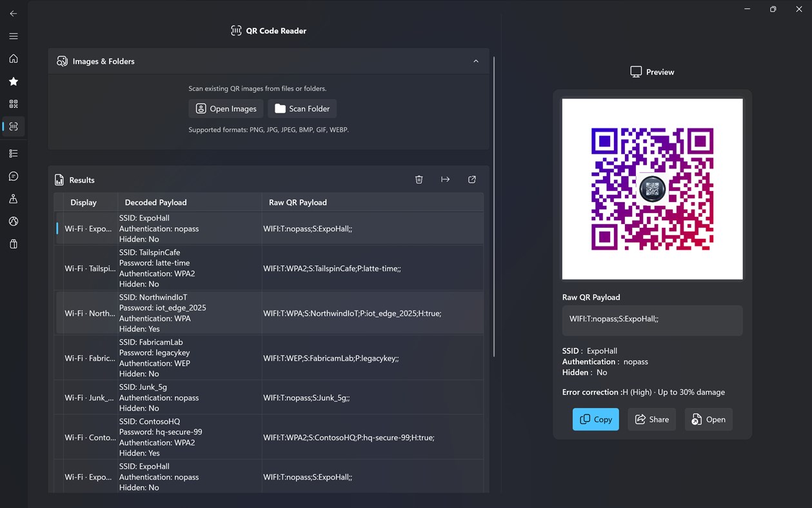Clear results using the trash icon
This screenshot has width=812, height=508.
419,179
